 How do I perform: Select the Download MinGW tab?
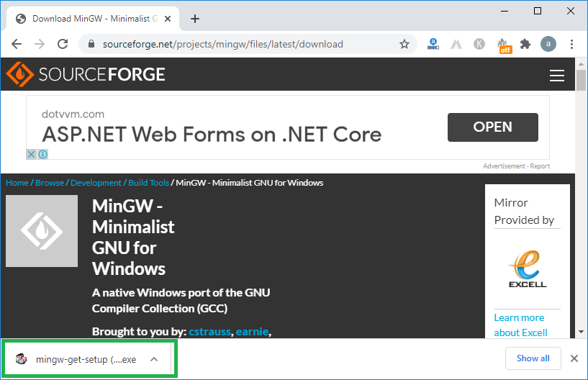[x=93, y=19]
